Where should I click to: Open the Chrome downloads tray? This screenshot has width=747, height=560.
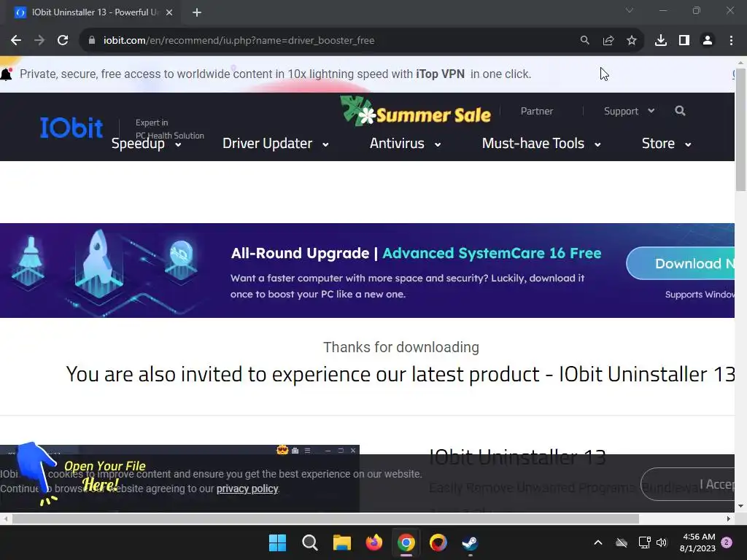pyautogui.click(x=661, y=41)
